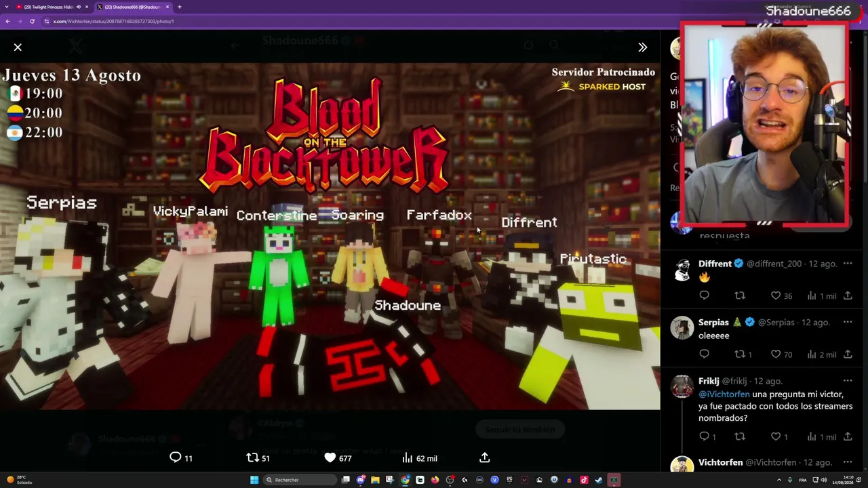
Task: Open more options on Friklj's comment
Action: click(x=848, y=381)
